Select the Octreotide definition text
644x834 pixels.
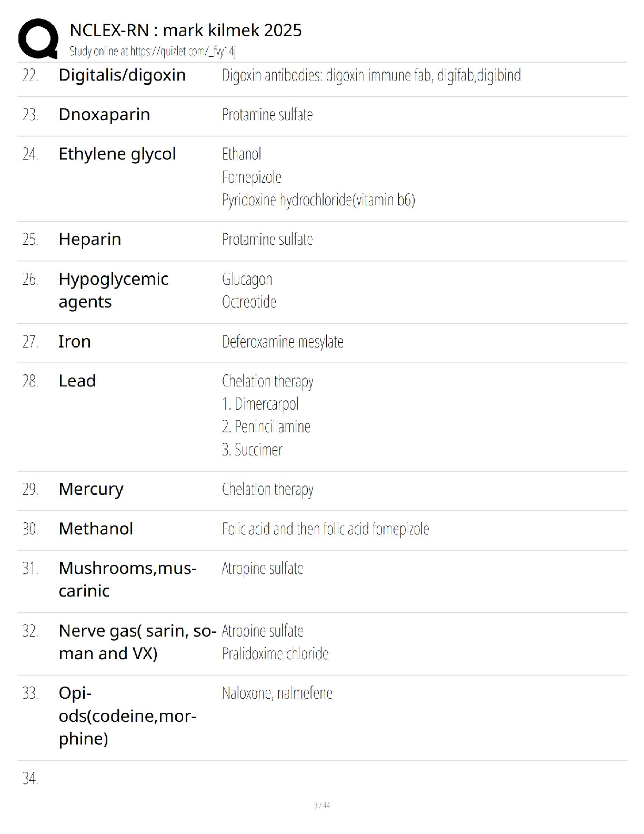[x=249, y=302]
